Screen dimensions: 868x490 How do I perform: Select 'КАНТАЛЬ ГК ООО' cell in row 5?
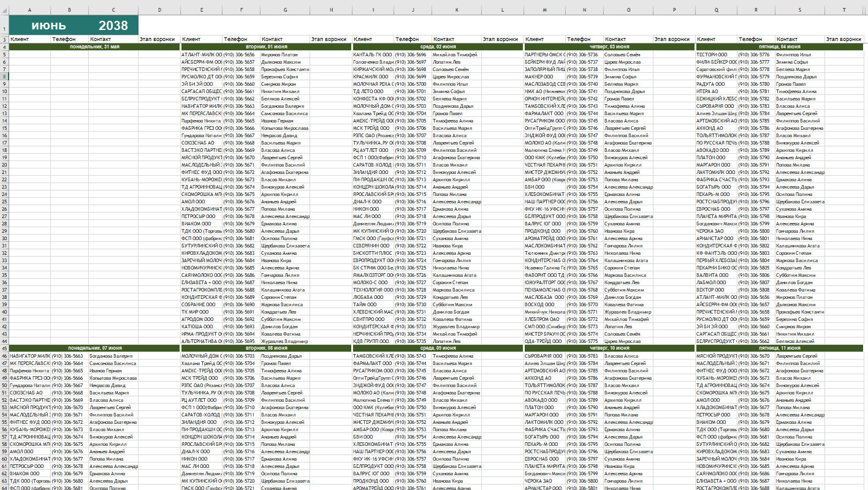click(373, 54)
